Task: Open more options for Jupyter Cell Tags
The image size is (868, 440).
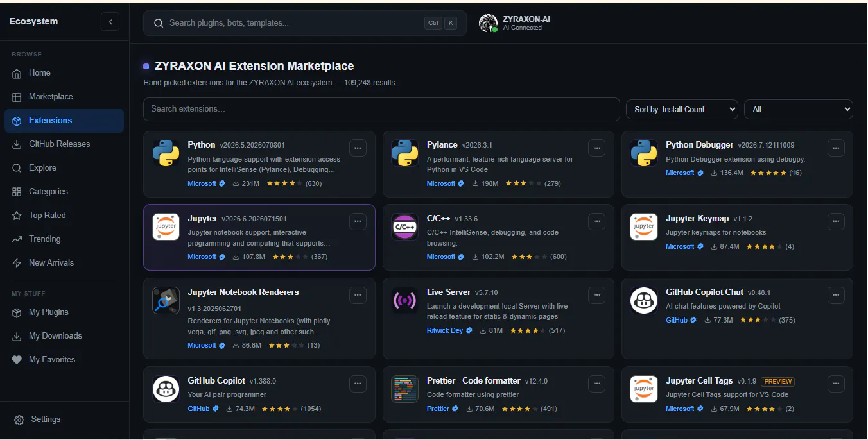Action: point(835,384)
